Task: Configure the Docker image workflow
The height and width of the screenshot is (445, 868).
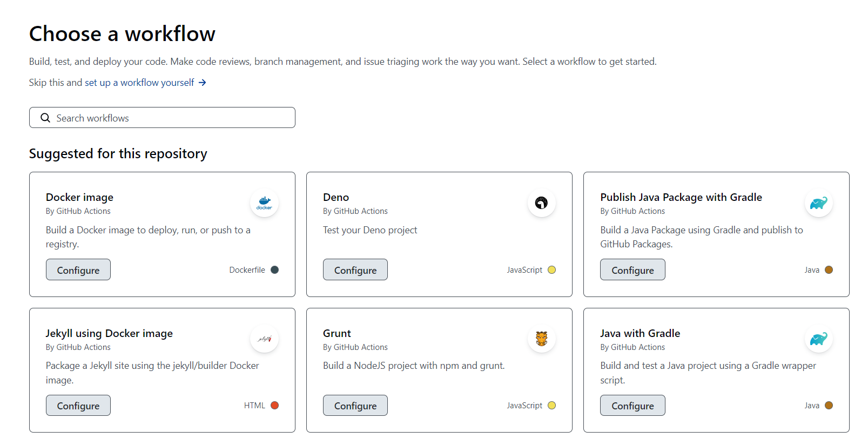Action: pyautogui.click(x=78, y=269)
